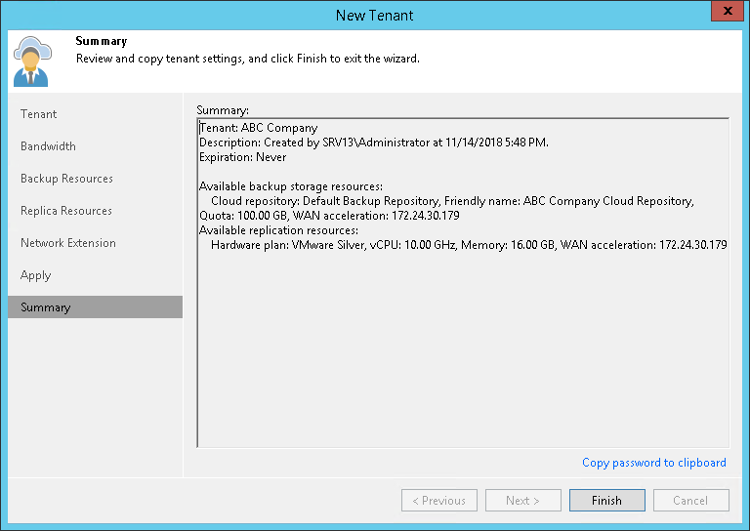750x531 pixels.
Task: Cancel the tenant wizard
Action: 690,500
